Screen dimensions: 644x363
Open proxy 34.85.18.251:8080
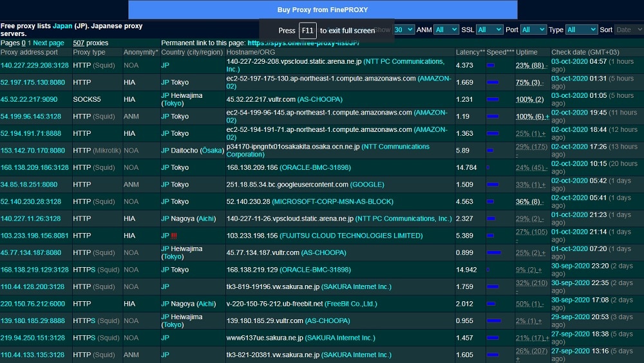point(29,185)
